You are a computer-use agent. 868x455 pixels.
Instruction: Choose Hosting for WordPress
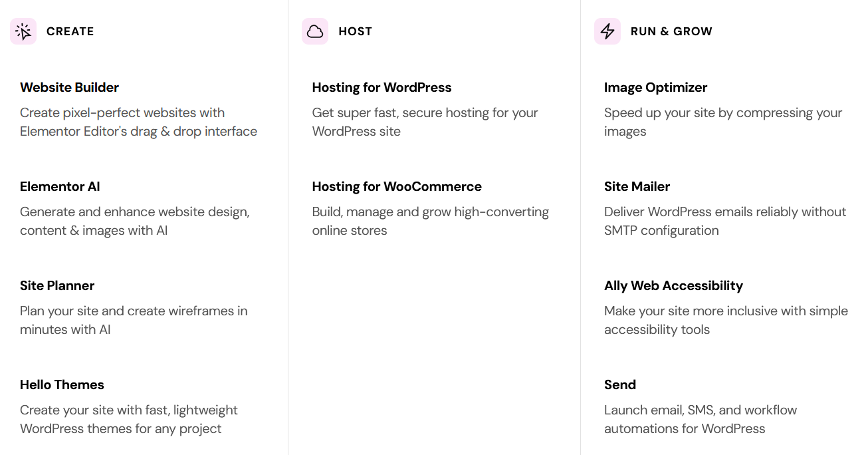tap(381, 87)
